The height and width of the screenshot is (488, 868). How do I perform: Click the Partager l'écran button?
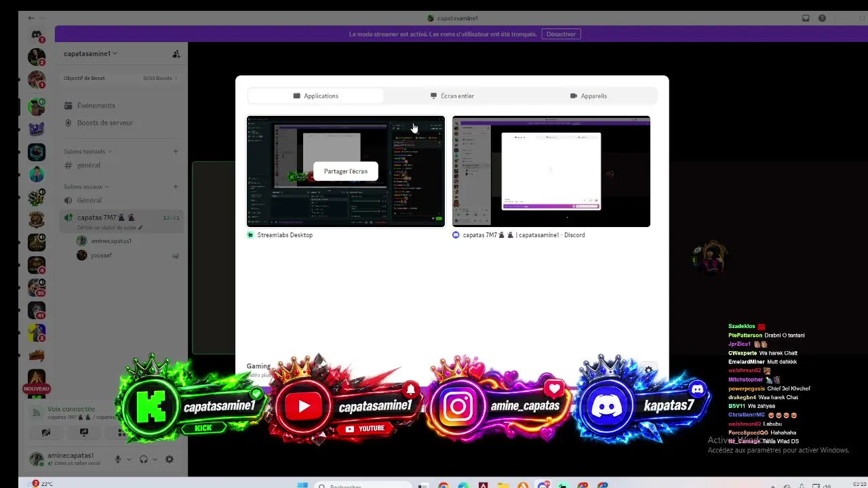(346, 171)
